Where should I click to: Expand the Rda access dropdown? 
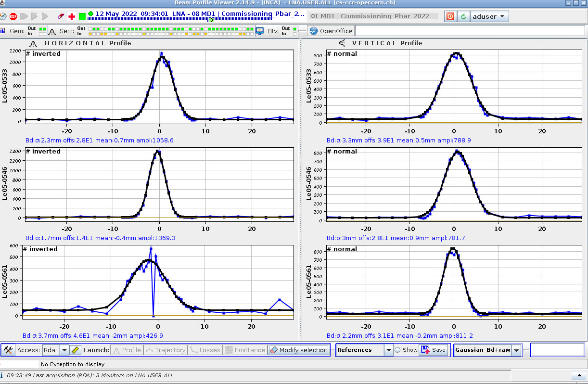pos(64,350)
